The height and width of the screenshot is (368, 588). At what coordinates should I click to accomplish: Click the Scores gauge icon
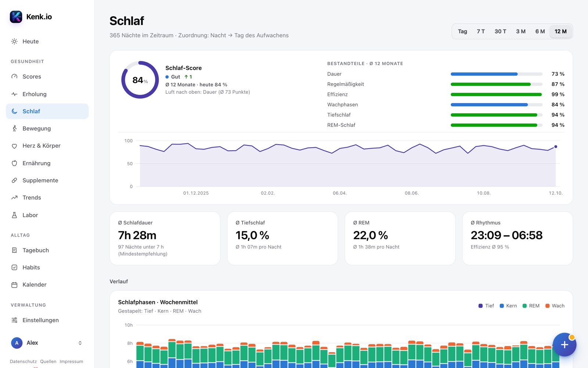tap(14, 77)
